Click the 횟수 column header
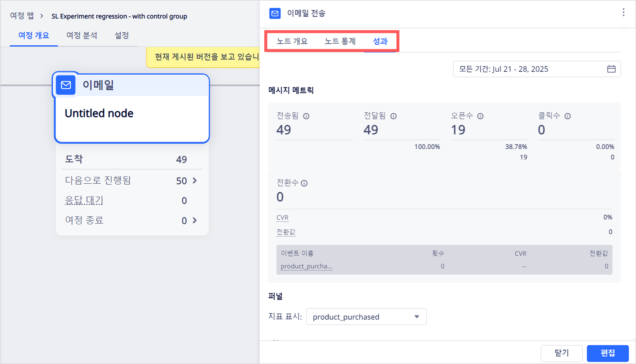This screenshot has width=636, height=364. (x=438, y=253)
